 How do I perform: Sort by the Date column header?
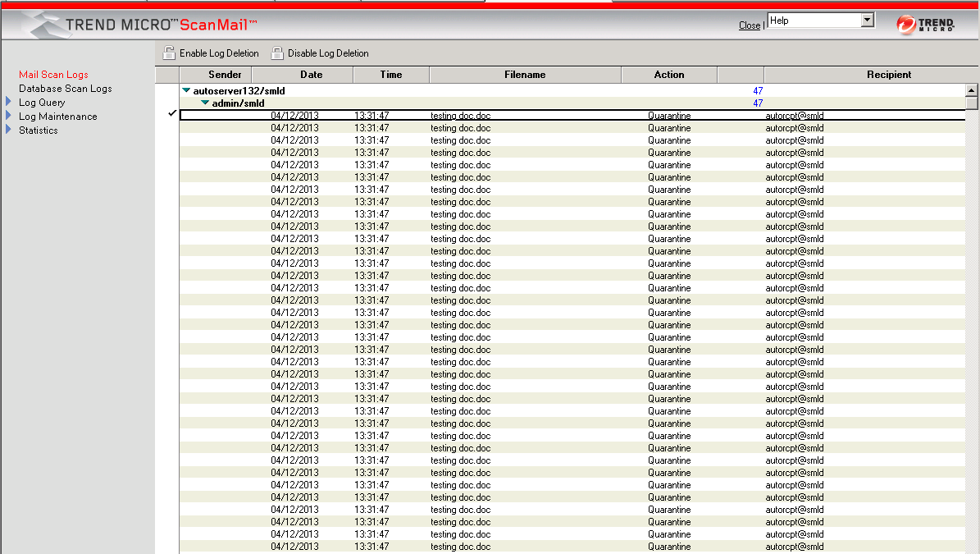click(x=311, y=75)
